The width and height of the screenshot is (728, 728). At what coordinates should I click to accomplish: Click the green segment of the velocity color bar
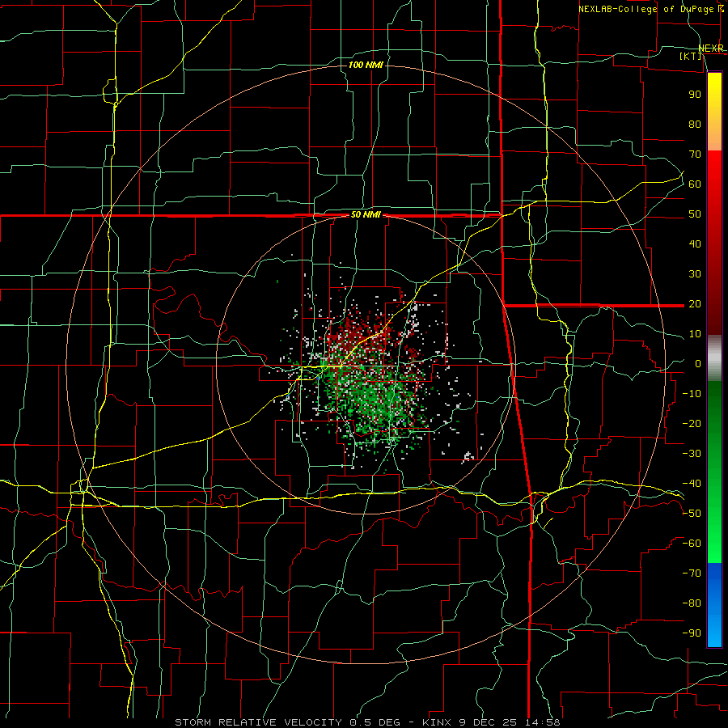click(x=714, y=472)
